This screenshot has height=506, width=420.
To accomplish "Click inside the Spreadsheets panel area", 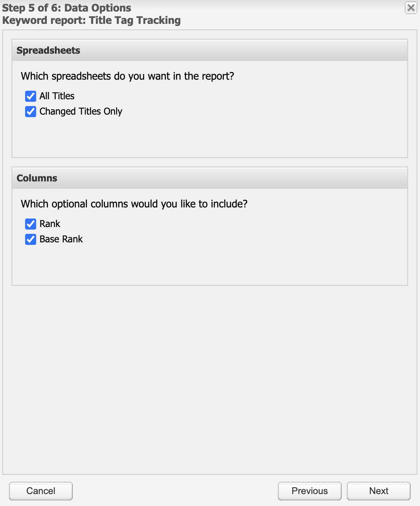I will click(x=210, y=136).
